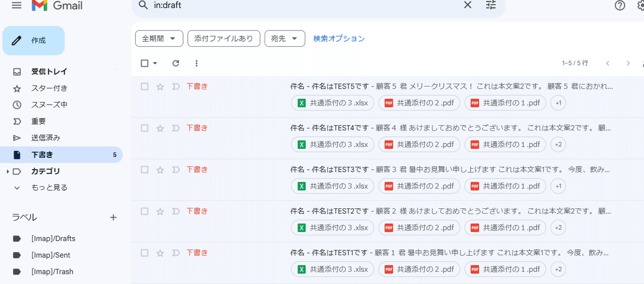644x284 pixels.
Task: Tick the checkbox for TEST4 draft
Action: tap(144, 128)
